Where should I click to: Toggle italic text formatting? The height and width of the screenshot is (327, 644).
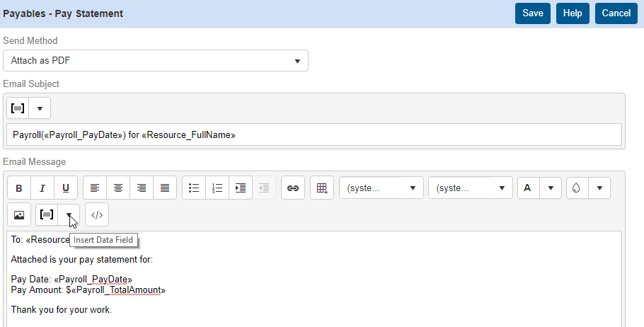[42, 188]
